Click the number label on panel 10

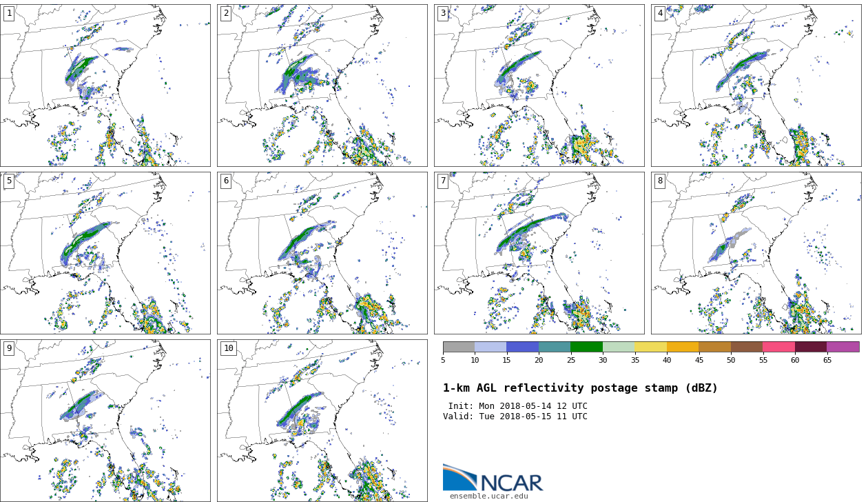228,348
